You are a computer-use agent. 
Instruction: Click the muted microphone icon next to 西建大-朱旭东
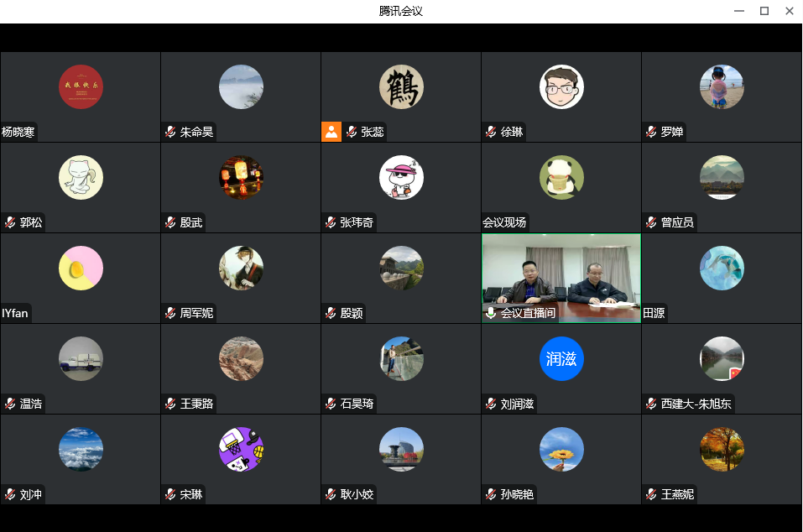pyautogui.click(x=651, y=404)
